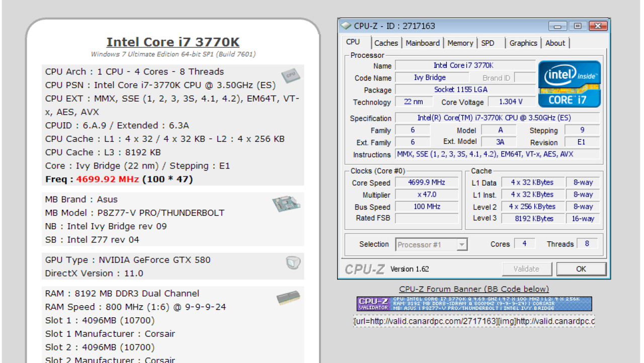Click the Name field showing Intel Core i7 3770K
644x363 pixels.
465,66
